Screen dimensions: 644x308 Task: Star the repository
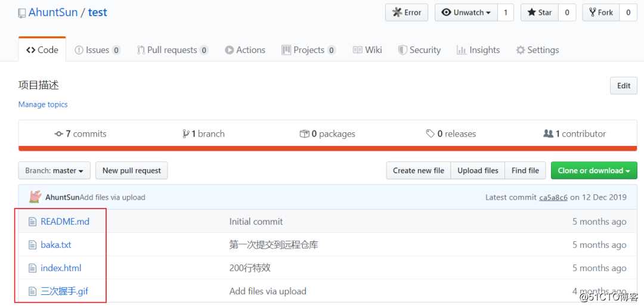coord(540,13)
